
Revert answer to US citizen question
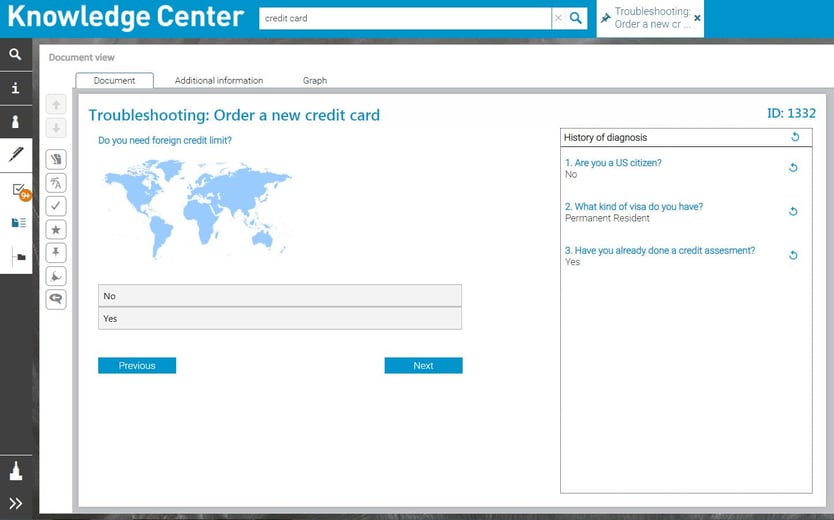[793, 167]
